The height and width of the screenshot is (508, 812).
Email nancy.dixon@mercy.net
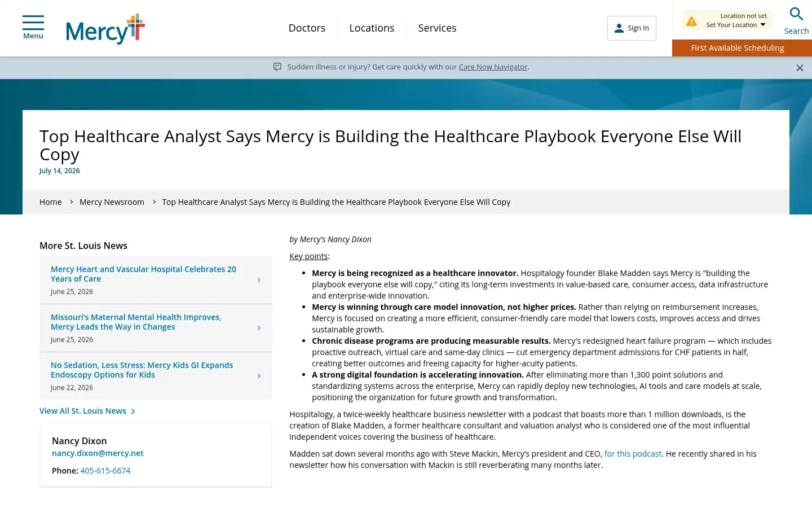click(x=98, y=453)
